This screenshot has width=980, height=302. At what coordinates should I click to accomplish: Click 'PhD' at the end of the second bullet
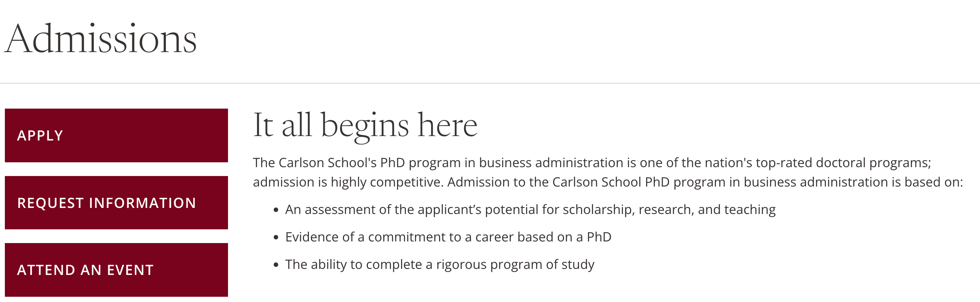point(599,237)
